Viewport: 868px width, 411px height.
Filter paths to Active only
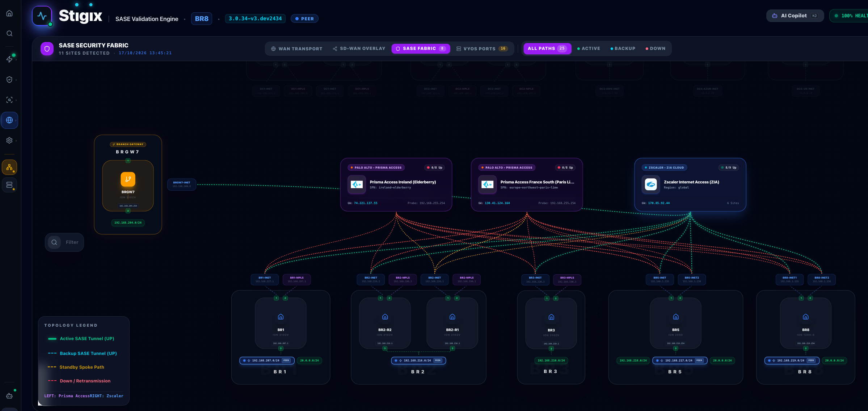pos(589,48)
